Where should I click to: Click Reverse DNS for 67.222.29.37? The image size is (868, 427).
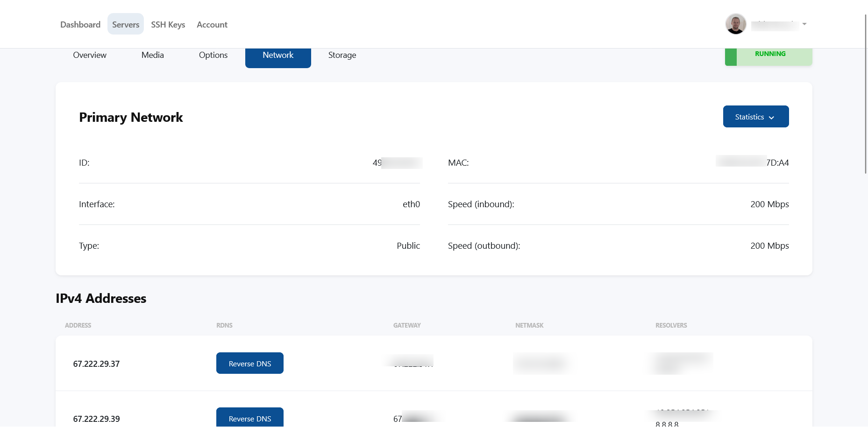coord(250,363)
